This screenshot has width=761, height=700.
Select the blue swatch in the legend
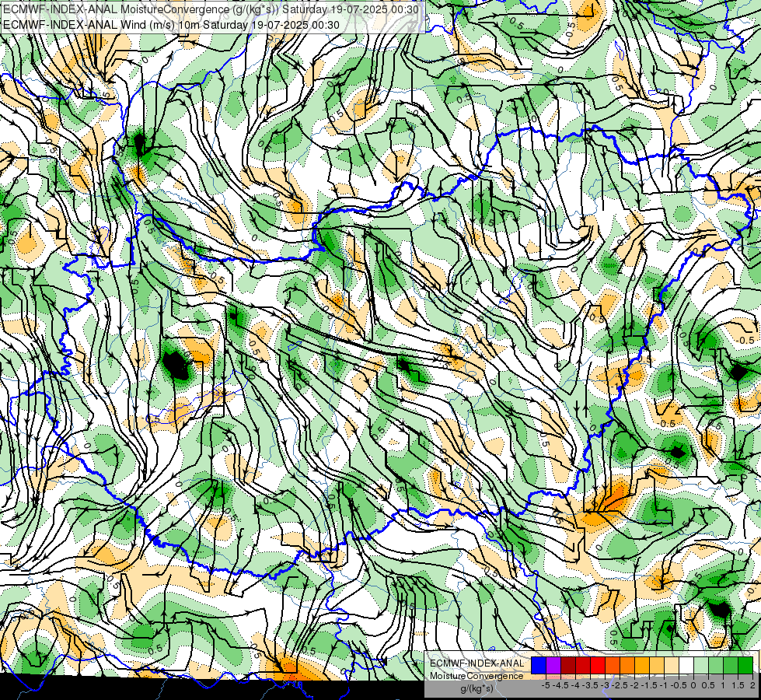[539, 666]
